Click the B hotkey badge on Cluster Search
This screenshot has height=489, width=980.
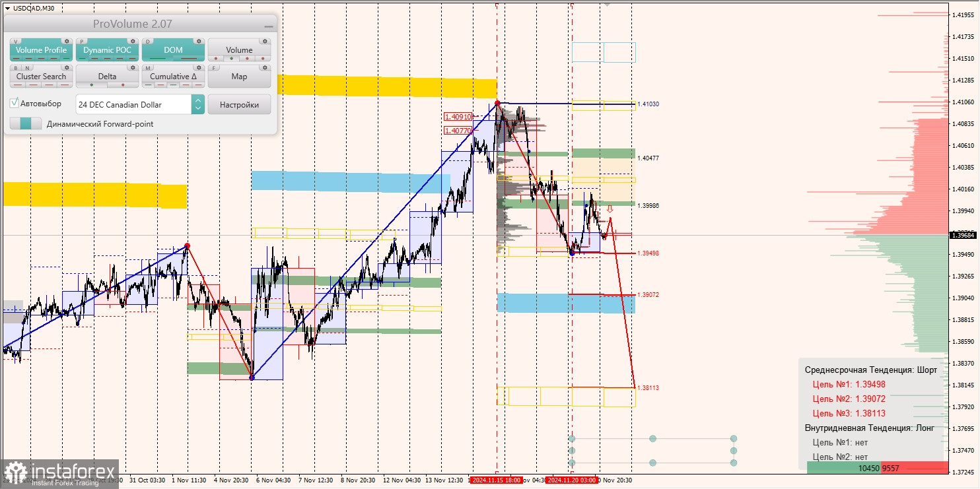15,67
